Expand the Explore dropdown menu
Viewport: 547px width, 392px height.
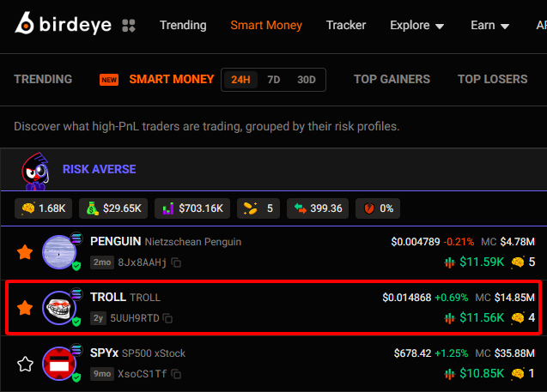[x=416, y=25]
